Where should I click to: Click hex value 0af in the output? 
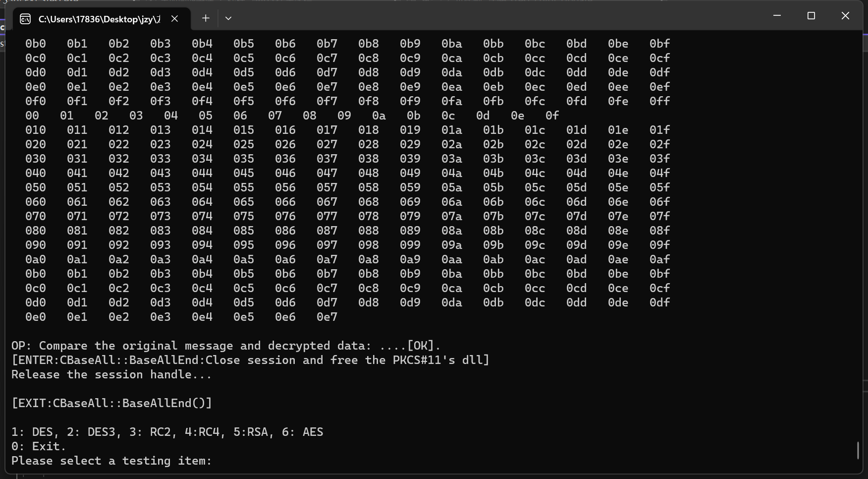coord(659,259)
